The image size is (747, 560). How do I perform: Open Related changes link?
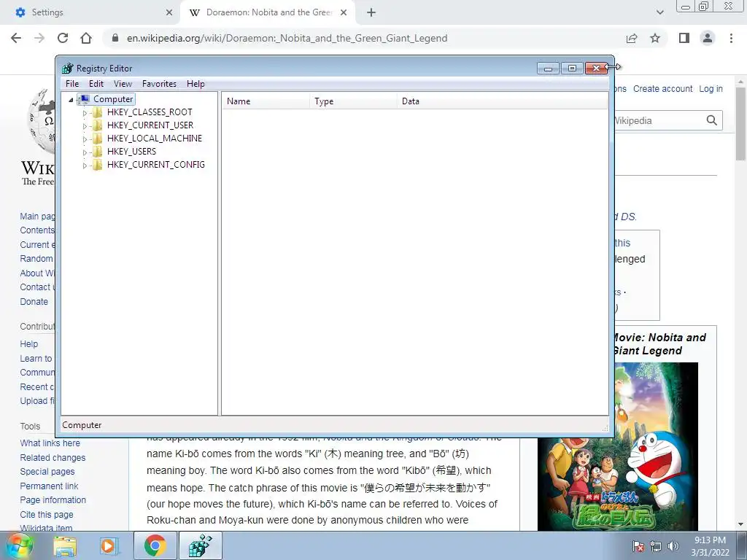pyautogui.click(x=53, y=458)
